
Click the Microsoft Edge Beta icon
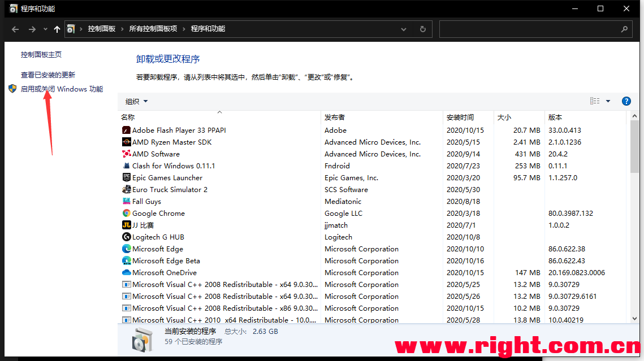pyautogui.click(x=127, y=261)
